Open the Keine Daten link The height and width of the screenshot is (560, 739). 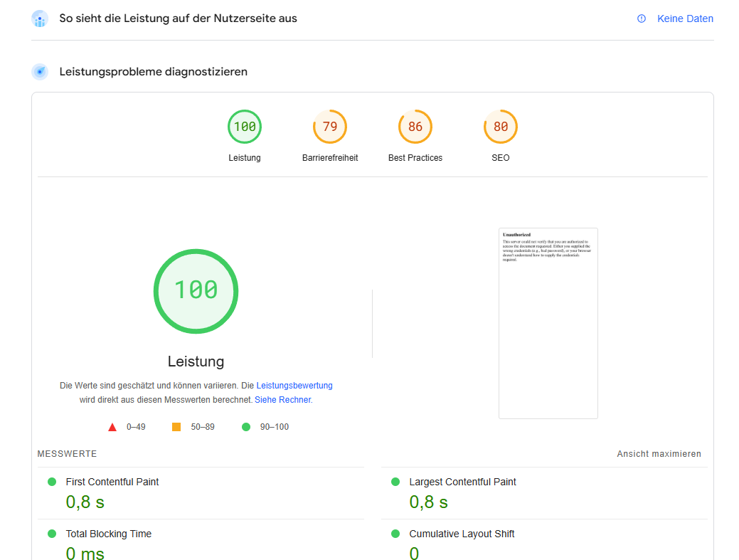coord(685,19)
